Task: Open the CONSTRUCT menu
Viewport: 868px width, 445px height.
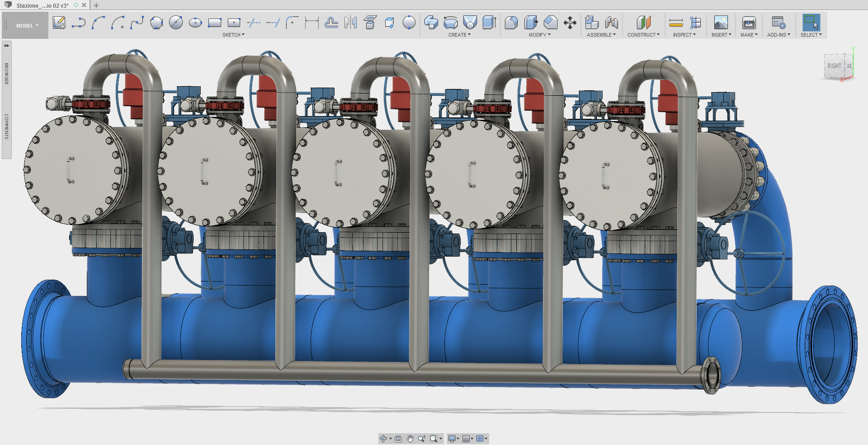Action: click(x=643, y=35)
